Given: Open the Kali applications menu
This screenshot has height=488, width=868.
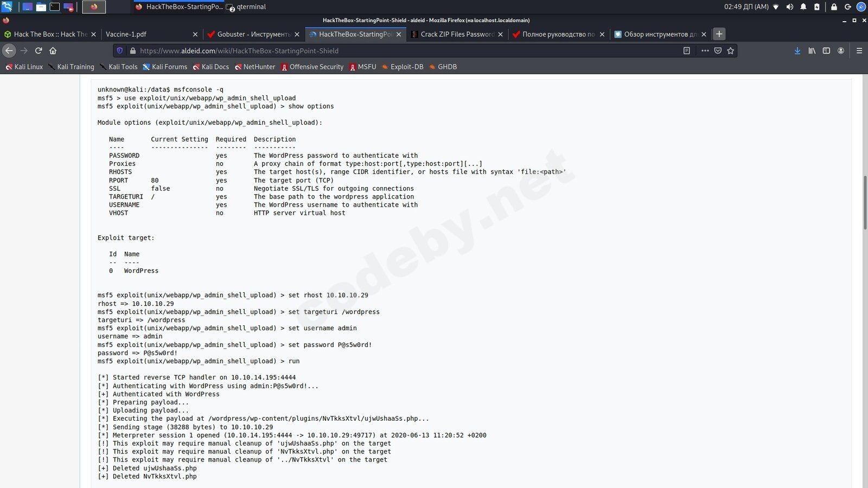Looking at the screenshot, I should pyautogui.click(x=7, y=7).
